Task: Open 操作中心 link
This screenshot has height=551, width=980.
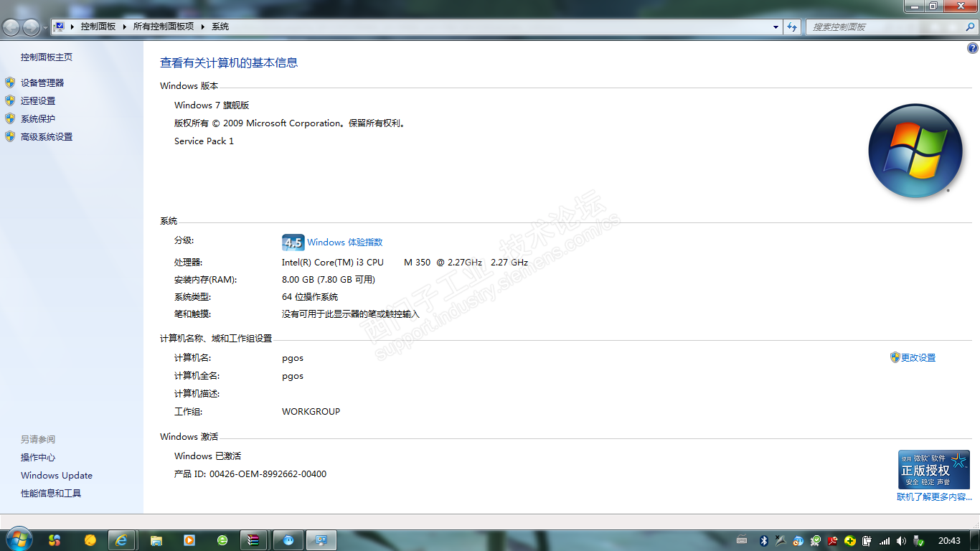Action: point(38,458)
